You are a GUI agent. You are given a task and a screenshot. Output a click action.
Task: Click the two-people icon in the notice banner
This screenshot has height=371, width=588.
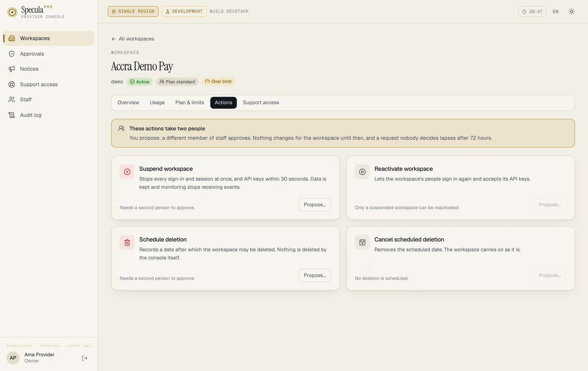tap(121, 128)
